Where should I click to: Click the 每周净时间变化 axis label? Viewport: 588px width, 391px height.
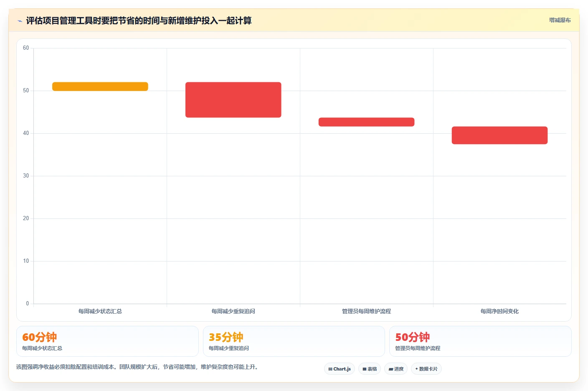(x=499, y=311)
